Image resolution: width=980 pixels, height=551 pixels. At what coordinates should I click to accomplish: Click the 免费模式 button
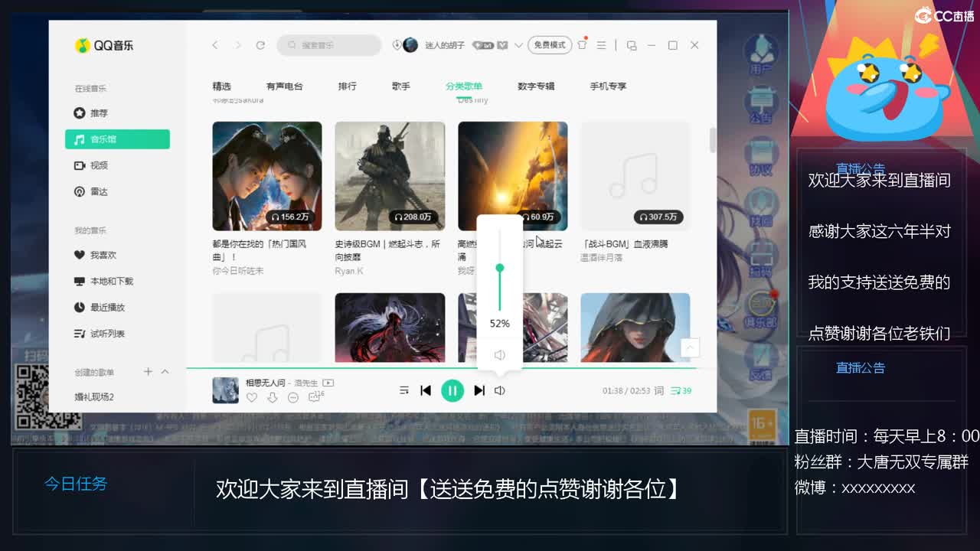[x=550, y=45]
